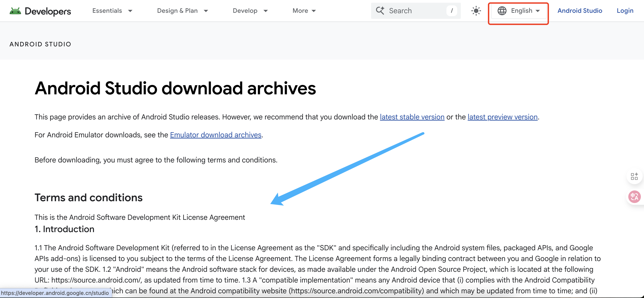
Task: Click 'This is the Android Software Development Kit License Agreement'
Action: tap(140, 217)
